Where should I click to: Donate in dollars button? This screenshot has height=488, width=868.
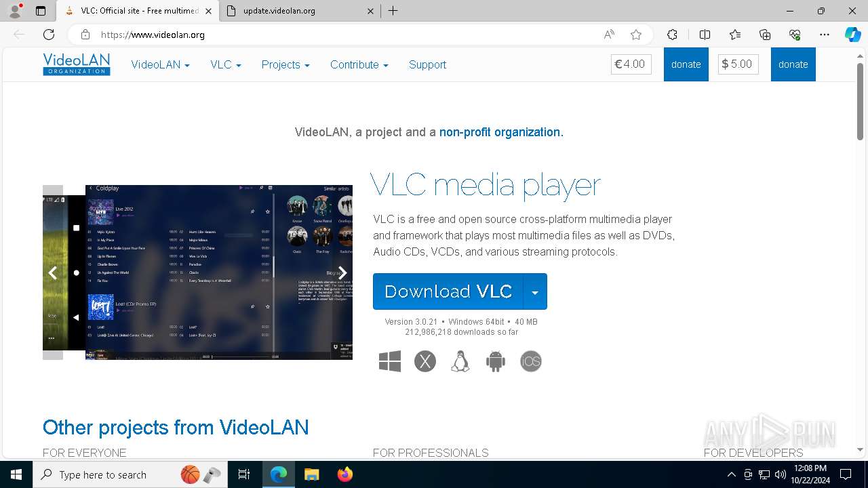point(793,64)
